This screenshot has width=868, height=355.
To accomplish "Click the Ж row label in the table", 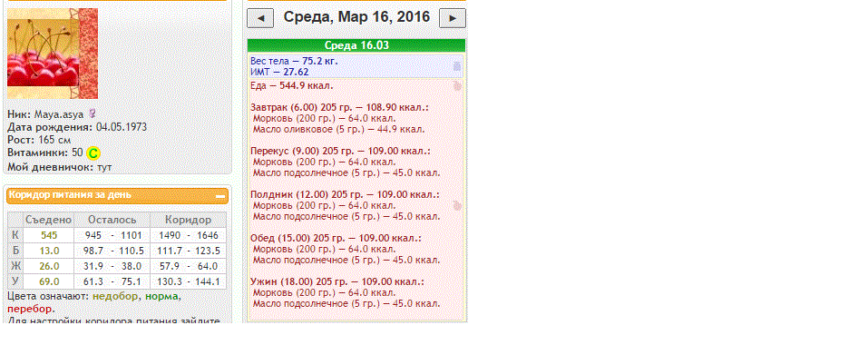I will coord(15,266).
